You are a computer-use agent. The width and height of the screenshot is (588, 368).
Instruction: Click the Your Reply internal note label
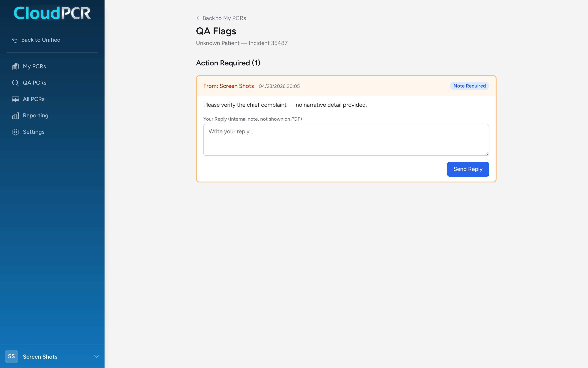coord(252,119)
